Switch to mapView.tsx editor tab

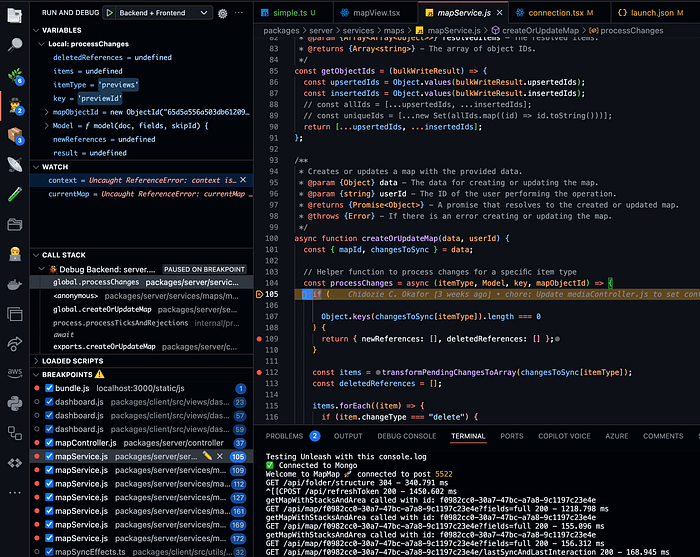(x=375, y=13)
